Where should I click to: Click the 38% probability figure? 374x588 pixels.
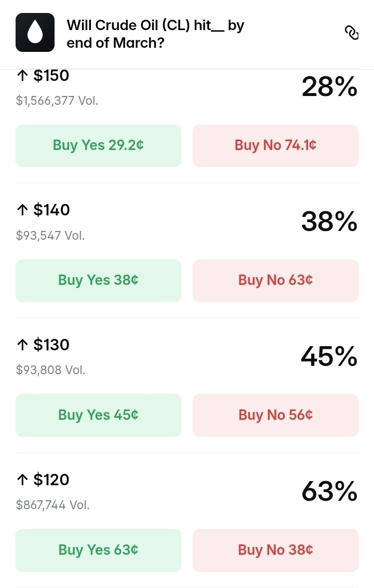pos(329,222)
